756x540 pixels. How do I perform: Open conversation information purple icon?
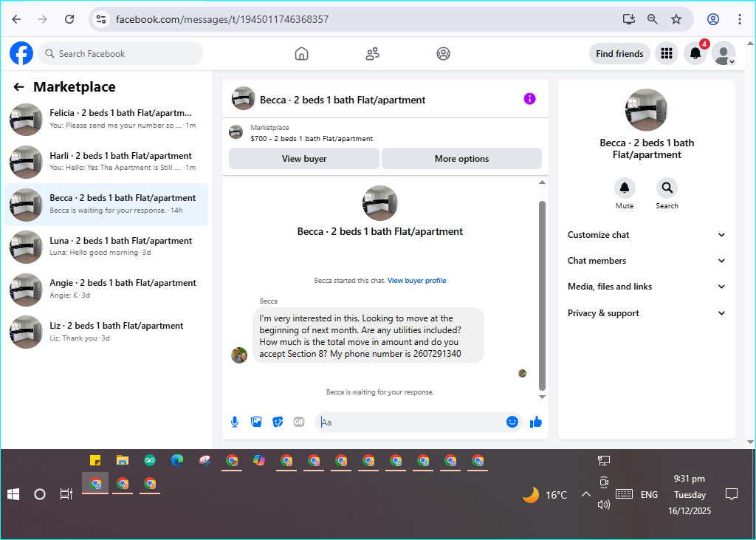(x=529, y=99)
